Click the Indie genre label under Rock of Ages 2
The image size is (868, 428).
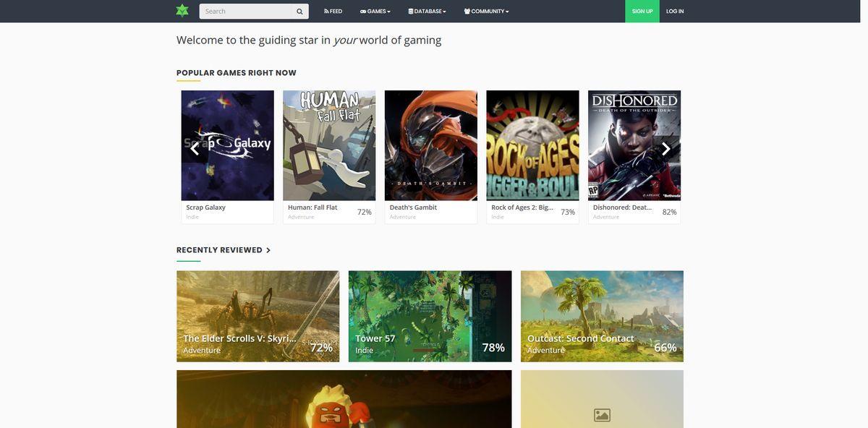(x=498, y=217)
